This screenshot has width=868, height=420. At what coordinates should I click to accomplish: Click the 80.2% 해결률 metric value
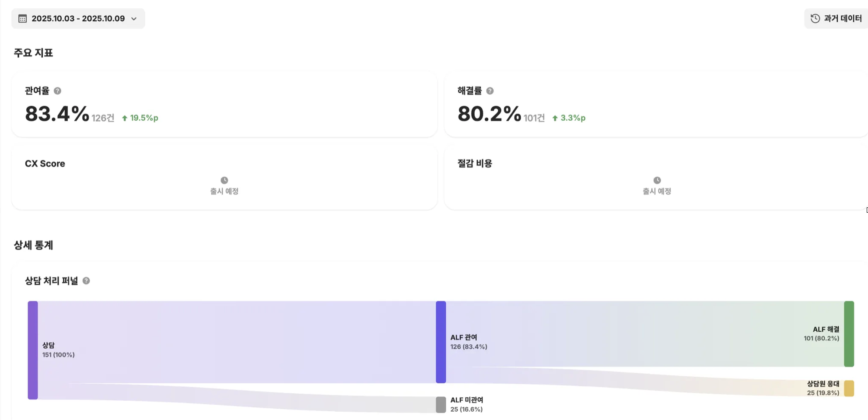pos(489,114)
